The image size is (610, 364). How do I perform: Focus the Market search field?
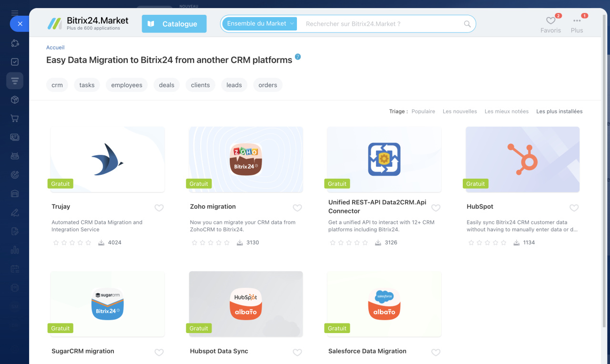coord(381,24)
